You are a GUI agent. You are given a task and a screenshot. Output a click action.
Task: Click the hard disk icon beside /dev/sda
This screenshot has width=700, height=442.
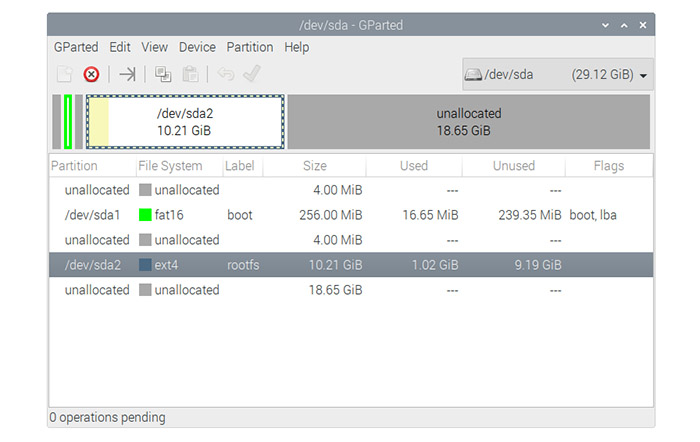[473, 74]
